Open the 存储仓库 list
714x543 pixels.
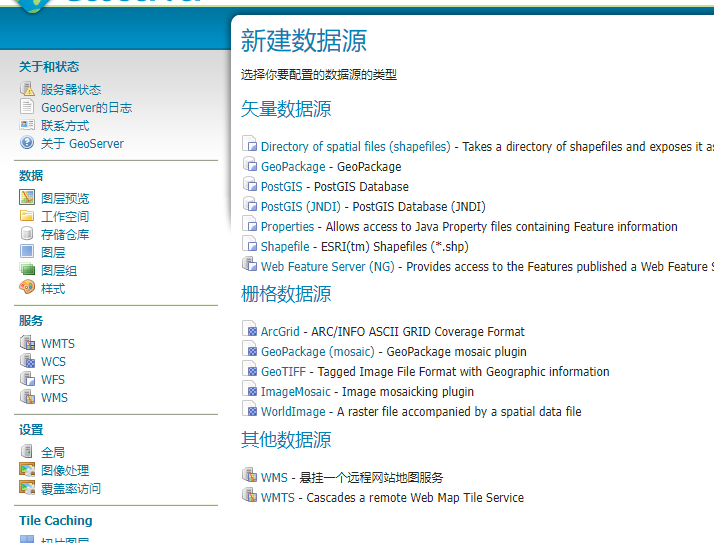tap(65, 234)
